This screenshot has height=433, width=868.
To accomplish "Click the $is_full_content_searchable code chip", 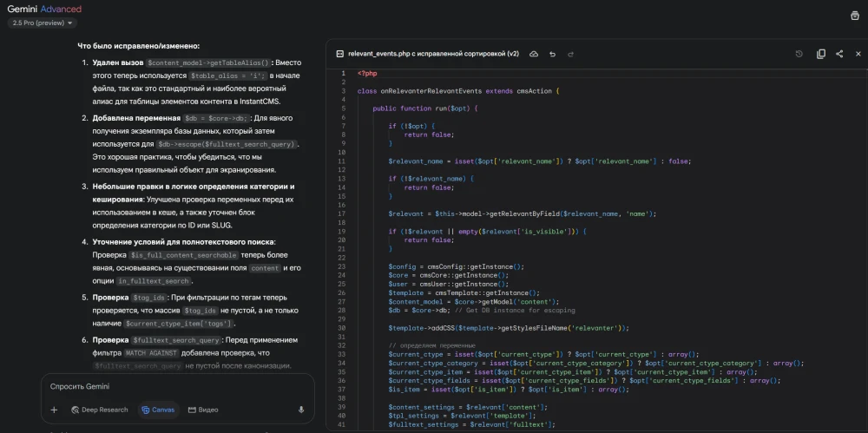I will pos(184,255).
